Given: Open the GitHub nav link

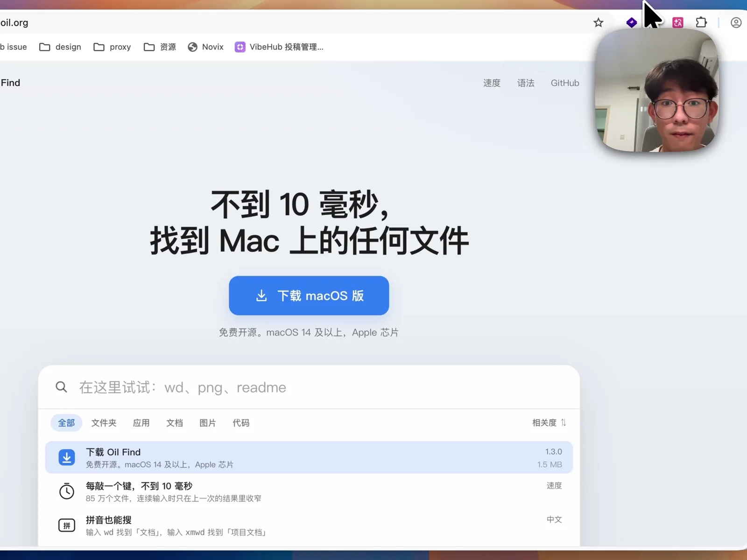Looking at the screenshot, I should pos(565,83).
